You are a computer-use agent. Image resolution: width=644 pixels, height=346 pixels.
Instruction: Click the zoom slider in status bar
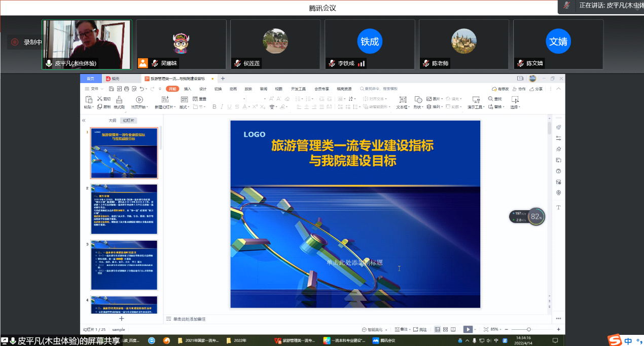[x=528, y=329]
